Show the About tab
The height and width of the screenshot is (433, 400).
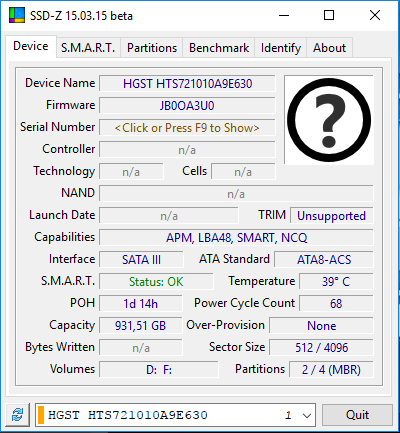pyautogui.click(x=329, y=48)
